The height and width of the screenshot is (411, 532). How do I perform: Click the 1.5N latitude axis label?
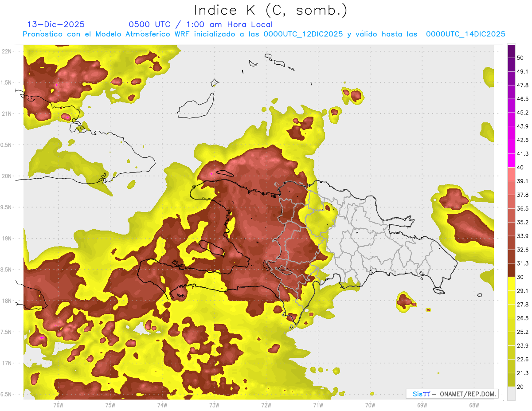pyautogui.click(x=6, y=82)
